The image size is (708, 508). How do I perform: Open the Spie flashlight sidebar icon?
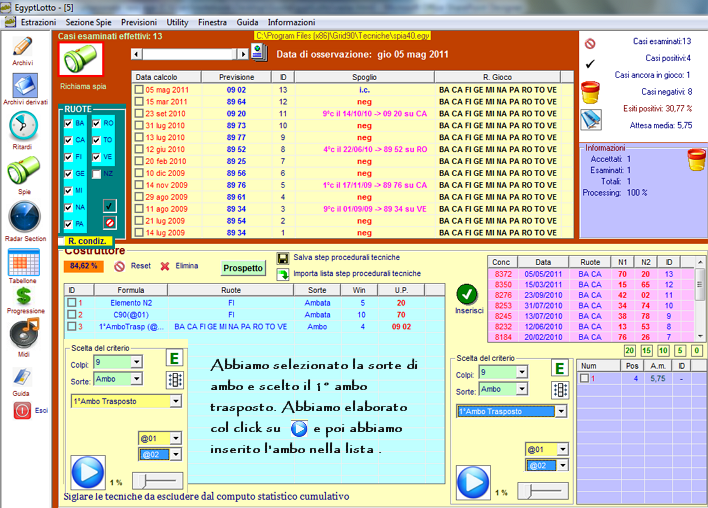(23, 170)
